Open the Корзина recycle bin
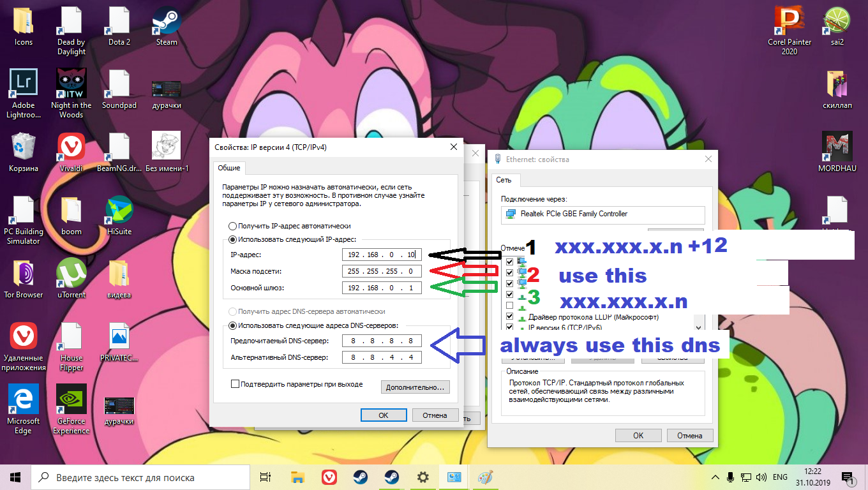Screen dimensions: 868x490 [24, 152]
